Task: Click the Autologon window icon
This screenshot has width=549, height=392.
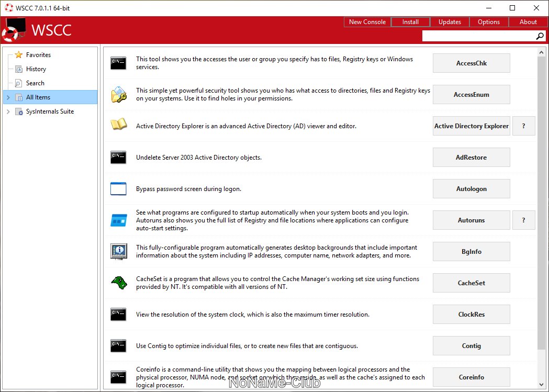Action: [118, 189]
